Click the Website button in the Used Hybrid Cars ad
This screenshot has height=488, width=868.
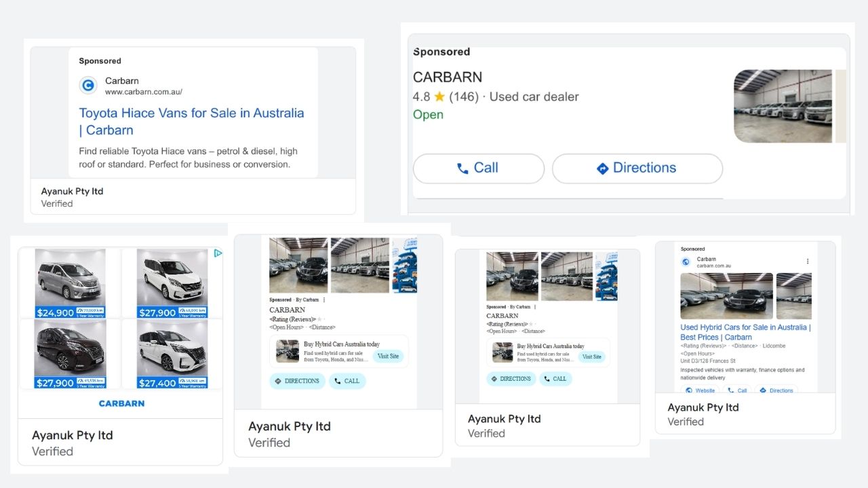[701, 390]
